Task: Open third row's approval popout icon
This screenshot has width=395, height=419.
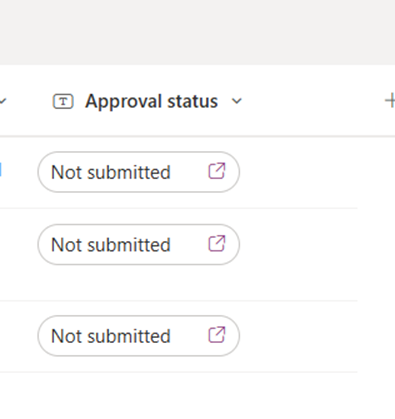Action: pos(217,335)
